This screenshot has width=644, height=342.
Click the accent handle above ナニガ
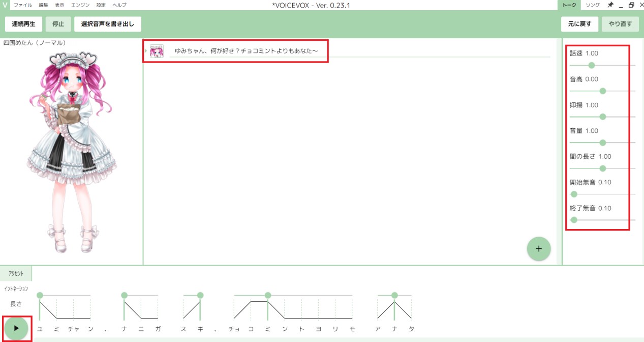coord(125,295)
